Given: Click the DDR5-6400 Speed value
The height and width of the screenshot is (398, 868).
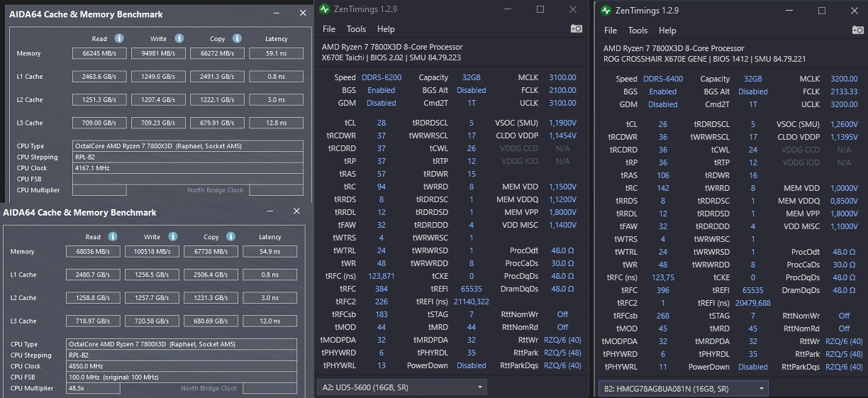Looking at the screenshot, I should point(663,79).
